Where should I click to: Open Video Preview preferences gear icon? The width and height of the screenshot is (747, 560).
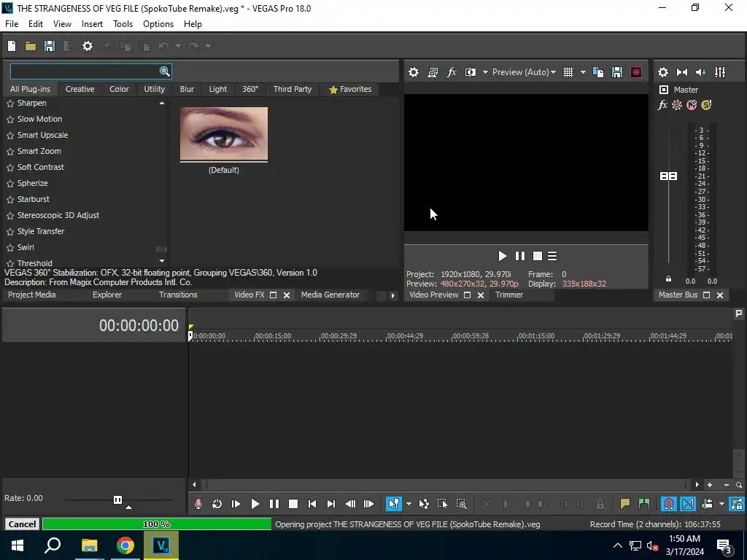[x=414, y=72]
